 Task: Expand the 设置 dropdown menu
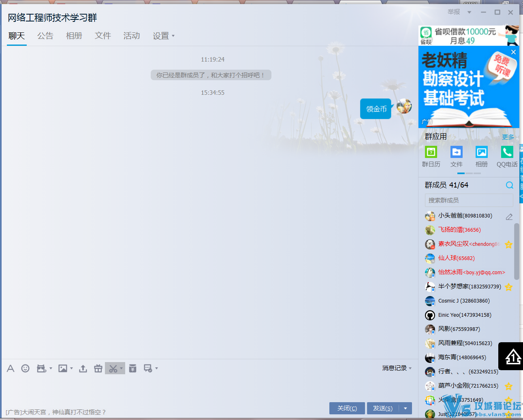point(163,36)
